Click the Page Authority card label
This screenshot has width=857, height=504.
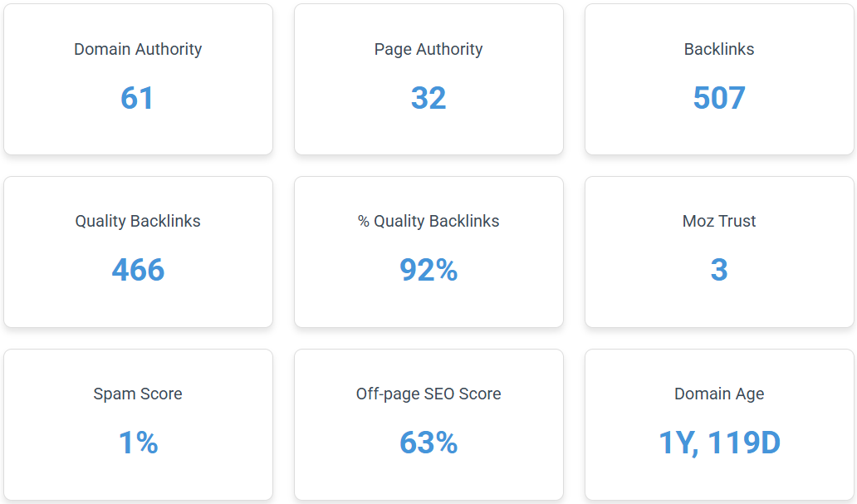(x=428, y=49)
